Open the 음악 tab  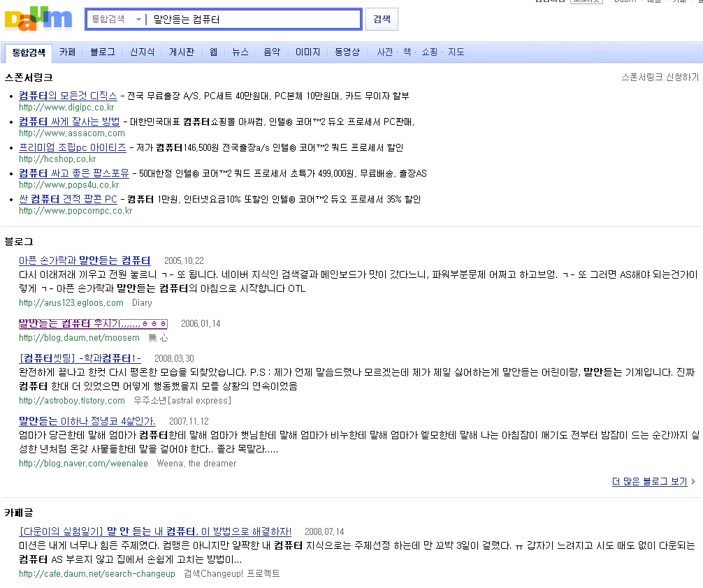(x=272, y=52)
